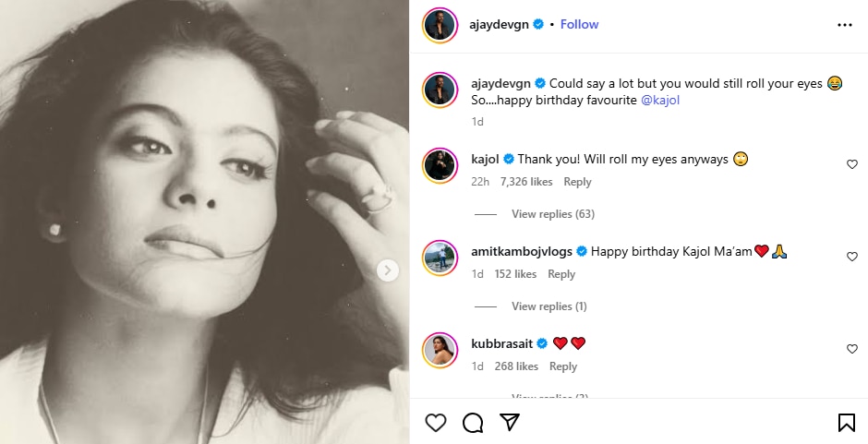Like kubbrasait's comment heart
Viewport: 868px width, 444px height.
[x=852, y=349]
